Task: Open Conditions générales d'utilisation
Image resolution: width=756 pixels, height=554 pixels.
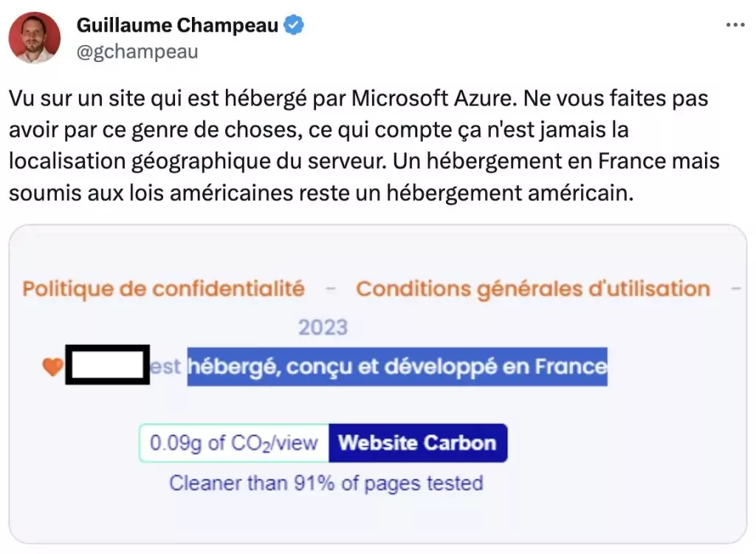Action: pyautogui.click(x=533, y=288)
